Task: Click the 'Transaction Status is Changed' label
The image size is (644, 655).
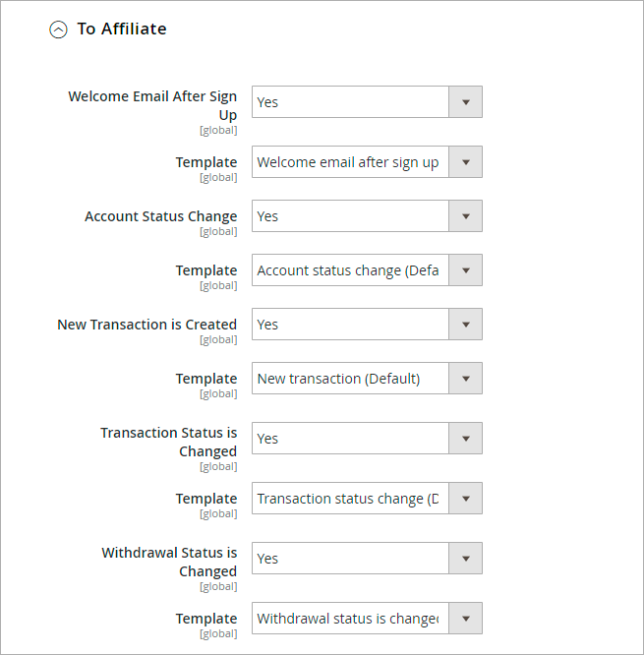Action: pyautogui.click(x=168, y=442)
